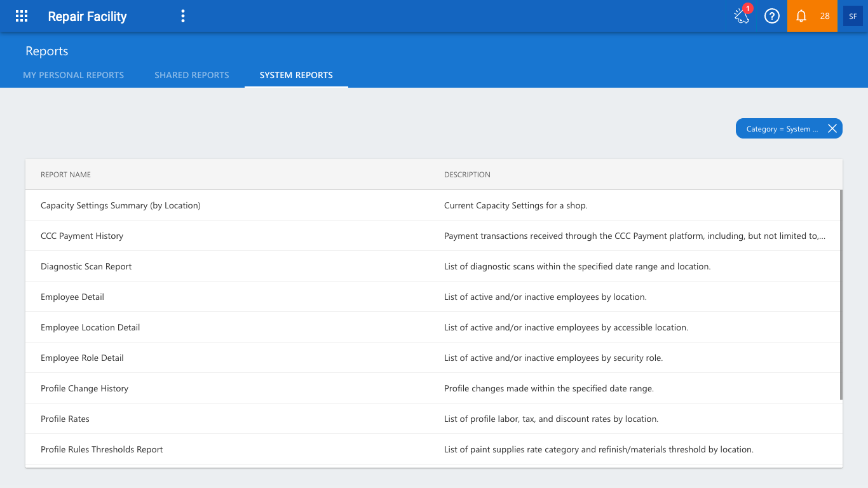This screenshot has height=488, width=868.
Task: Remove the Category = System filter chip
Action: click(x=832, y=129)
